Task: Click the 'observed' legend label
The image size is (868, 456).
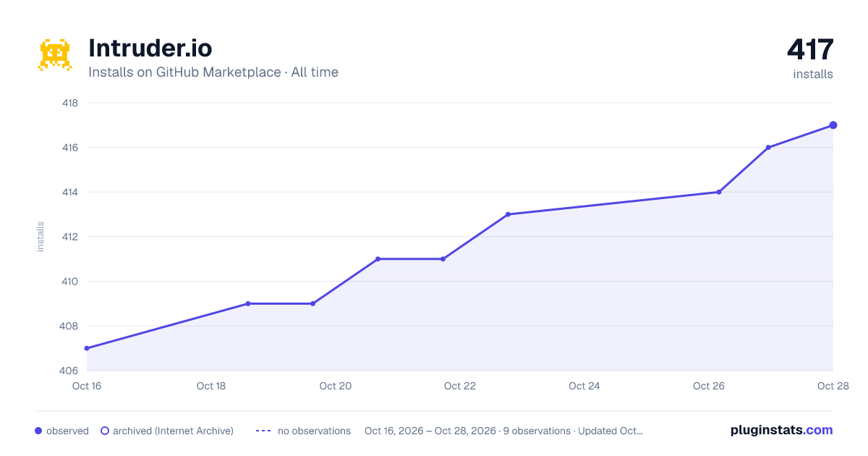Action: pos(67,431)
